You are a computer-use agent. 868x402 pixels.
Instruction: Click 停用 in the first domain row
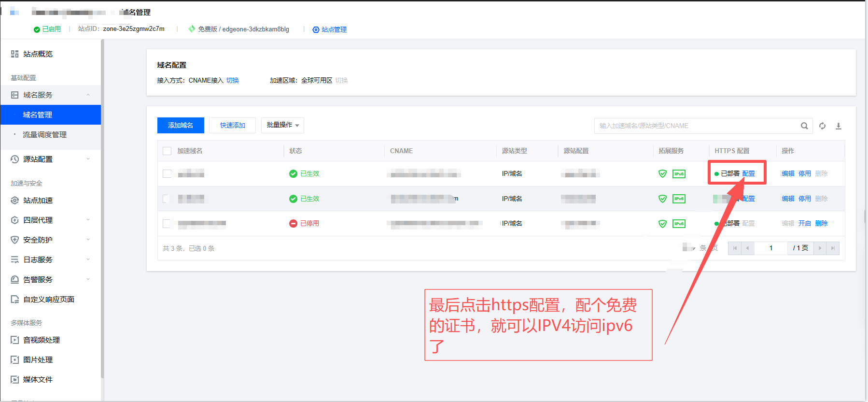805,173
